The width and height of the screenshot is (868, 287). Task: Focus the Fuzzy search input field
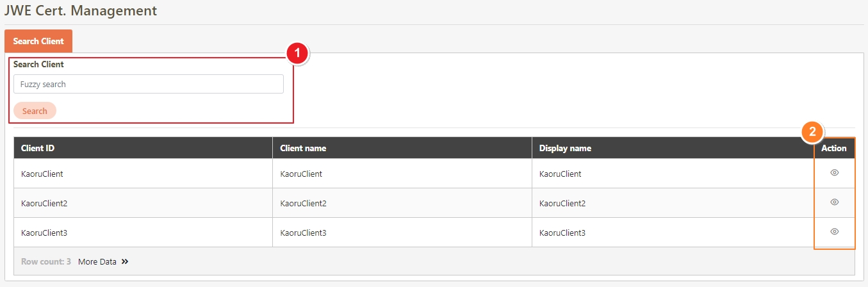(148, 84)
